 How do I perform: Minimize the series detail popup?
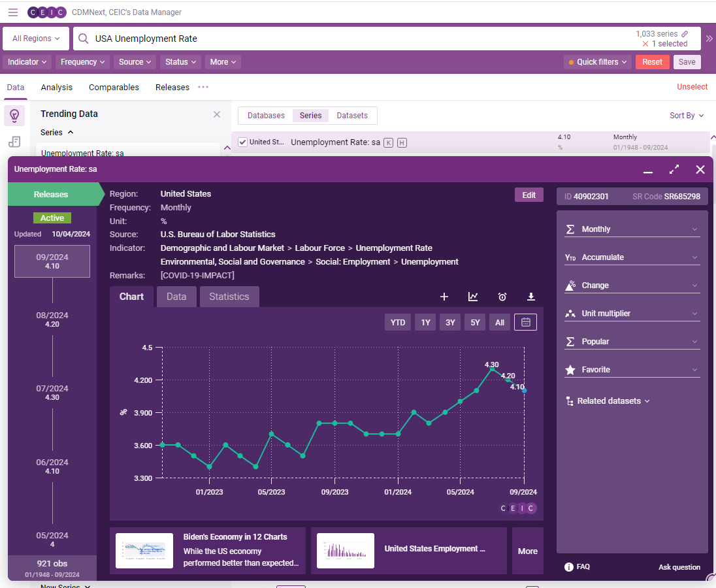pyautogui.click(x=648, y=172)
